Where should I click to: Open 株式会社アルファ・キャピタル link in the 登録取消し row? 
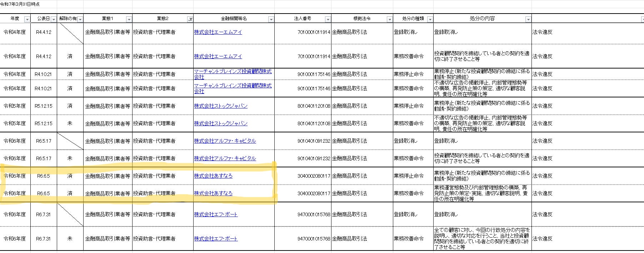[x=225, y=141]
